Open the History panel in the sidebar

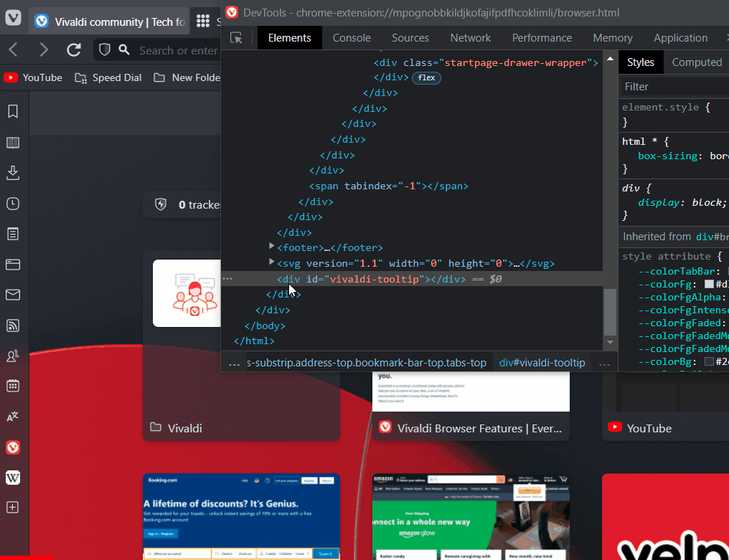13,204
